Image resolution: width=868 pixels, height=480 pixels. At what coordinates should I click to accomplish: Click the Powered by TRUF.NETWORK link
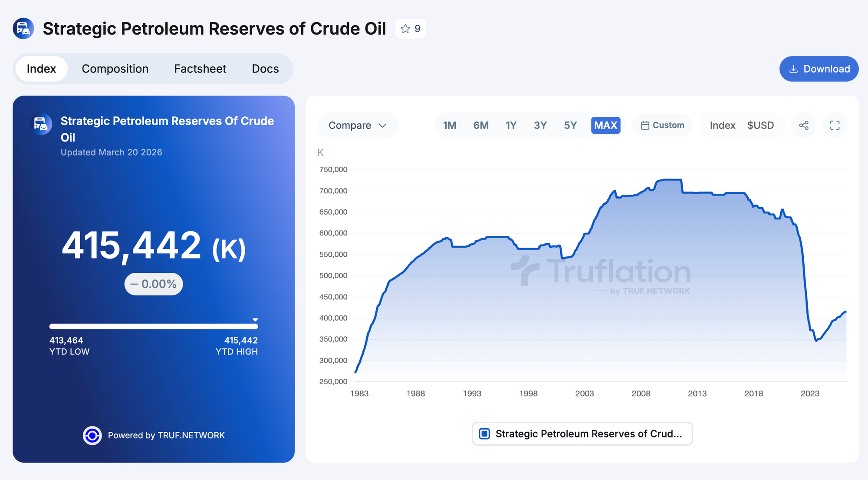pos(166,435)
